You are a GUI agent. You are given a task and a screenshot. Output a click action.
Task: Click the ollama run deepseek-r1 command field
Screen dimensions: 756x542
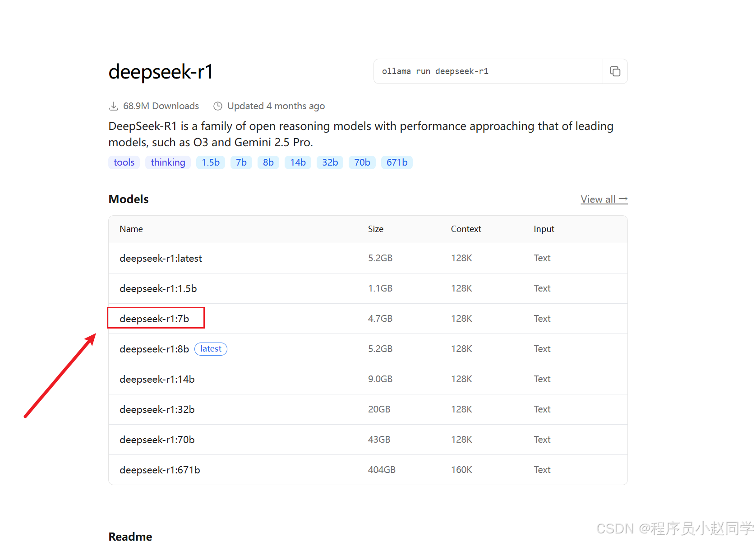click(x=488, y=71)
